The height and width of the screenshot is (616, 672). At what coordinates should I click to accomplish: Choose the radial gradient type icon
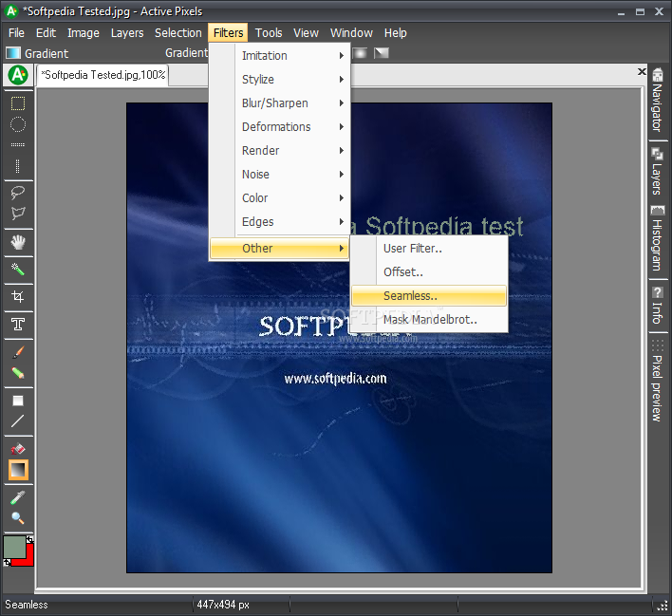[x=360, y=53]
